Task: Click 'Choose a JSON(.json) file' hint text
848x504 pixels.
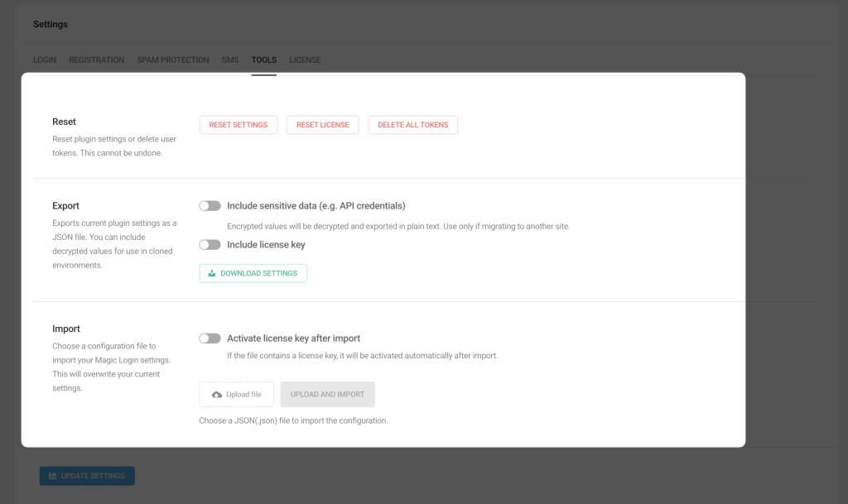Action: (x=294, y=420)
